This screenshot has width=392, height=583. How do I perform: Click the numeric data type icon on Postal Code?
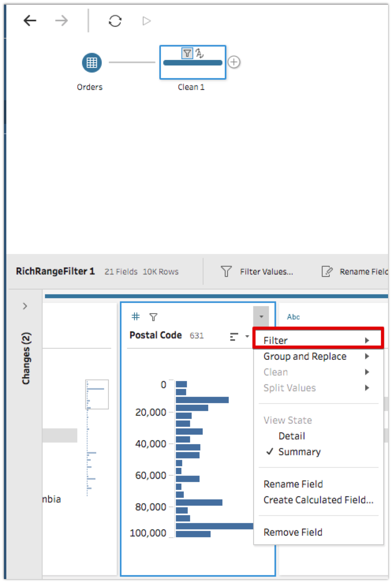pos(136,316)
